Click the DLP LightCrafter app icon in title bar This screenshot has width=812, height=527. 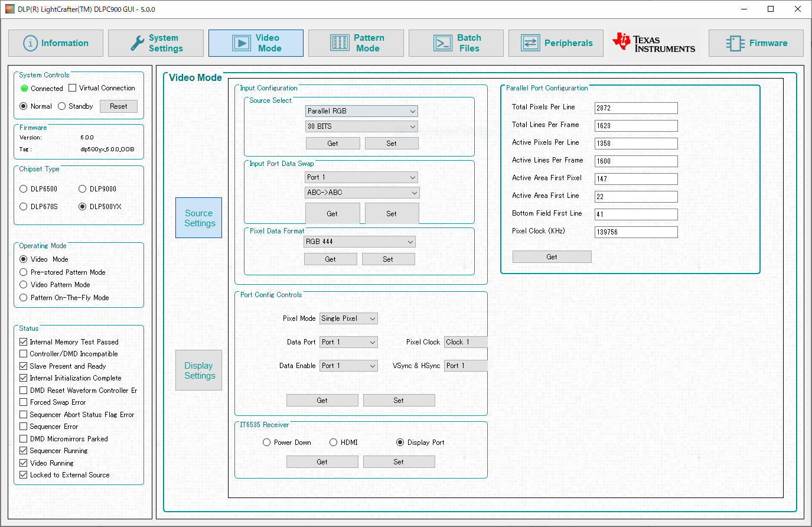pos(9,9)
